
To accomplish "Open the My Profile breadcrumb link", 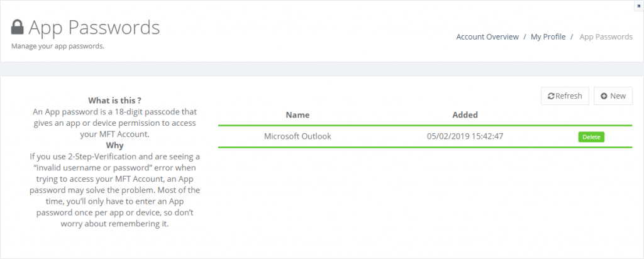I will [548, 37].
